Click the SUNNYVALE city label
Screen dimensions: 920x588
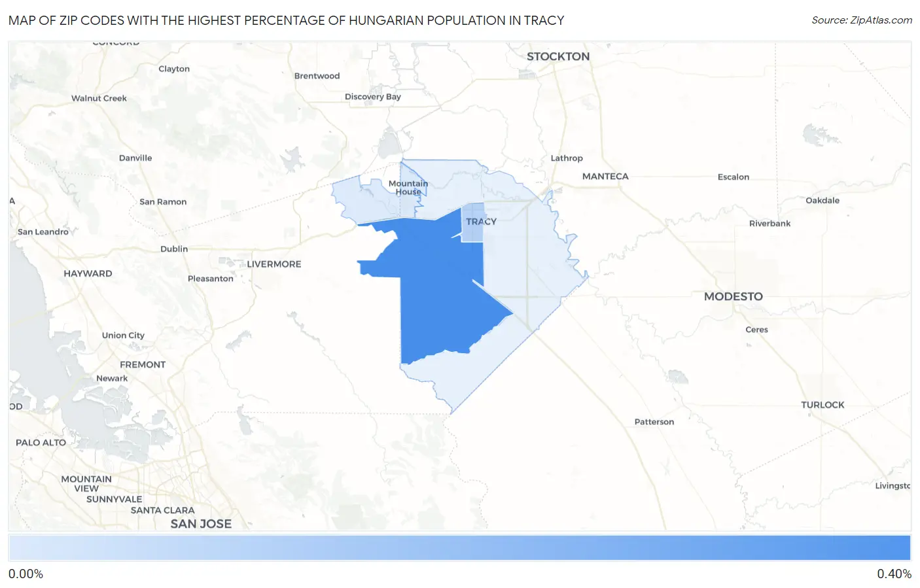(x=115, y=499)
